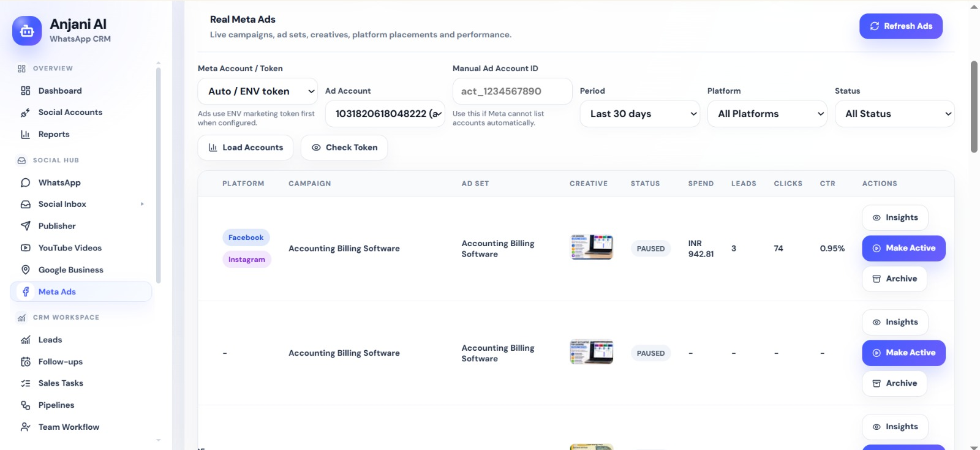Click the Pipelines icon in sidebar
The height and width of the screenshot is (450, 980).
coord(25,405)
